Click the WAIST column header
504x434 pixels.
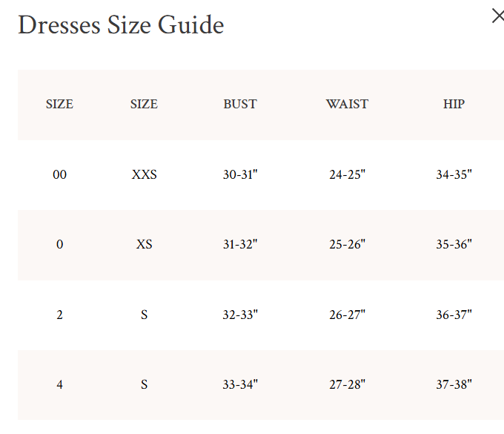click(x=347, y=105)
